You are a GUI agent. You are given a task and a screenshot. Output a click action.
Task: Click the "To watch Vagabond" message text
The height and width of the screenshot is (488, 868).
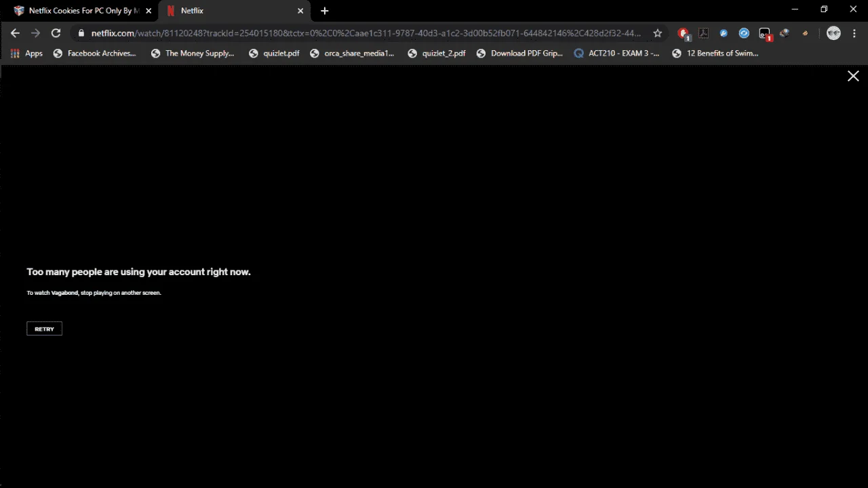[94, 293]
